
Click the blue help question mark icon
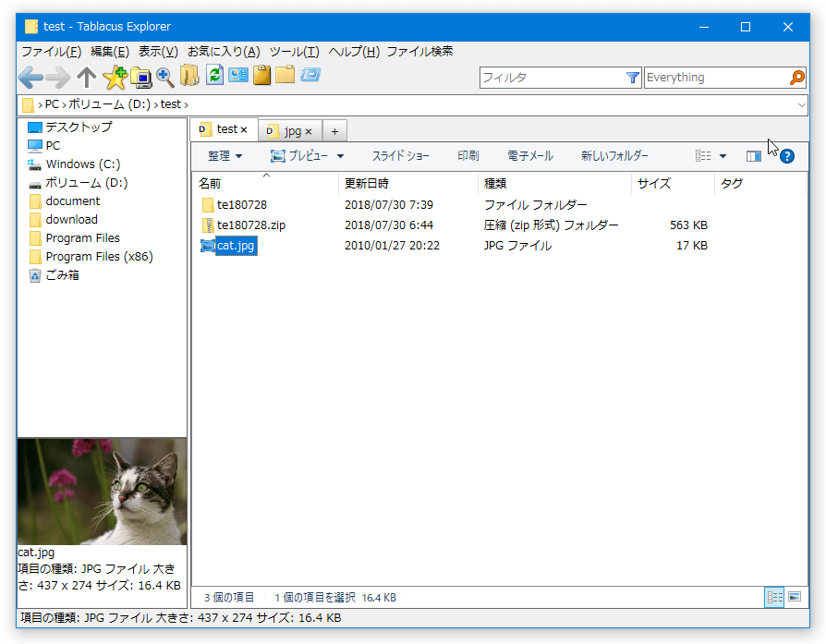786,155
